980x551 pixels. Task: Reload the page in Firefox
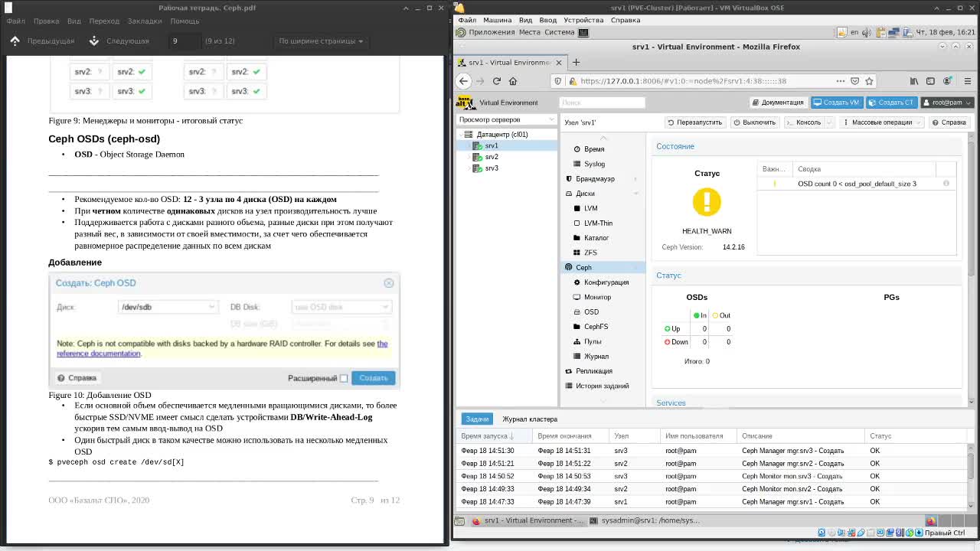pyautogui.click(x=497, y=81)
